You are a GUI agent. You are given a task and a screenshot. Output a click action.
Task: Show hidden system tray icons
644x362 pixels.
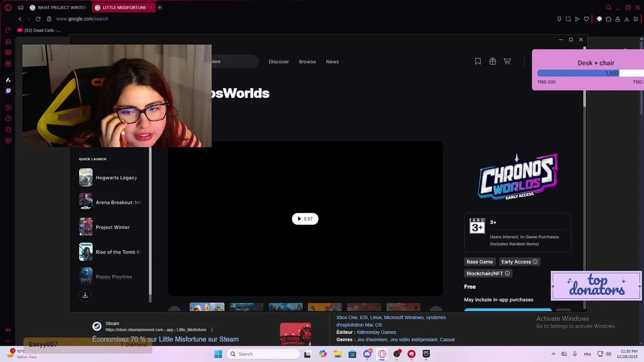click(553, 354)
